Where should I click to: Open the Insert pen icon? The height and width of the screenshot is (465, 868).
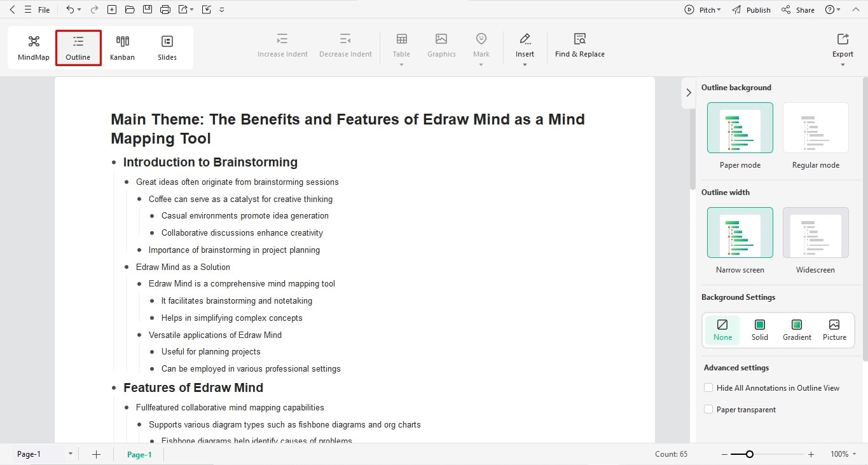pos(525,39)
